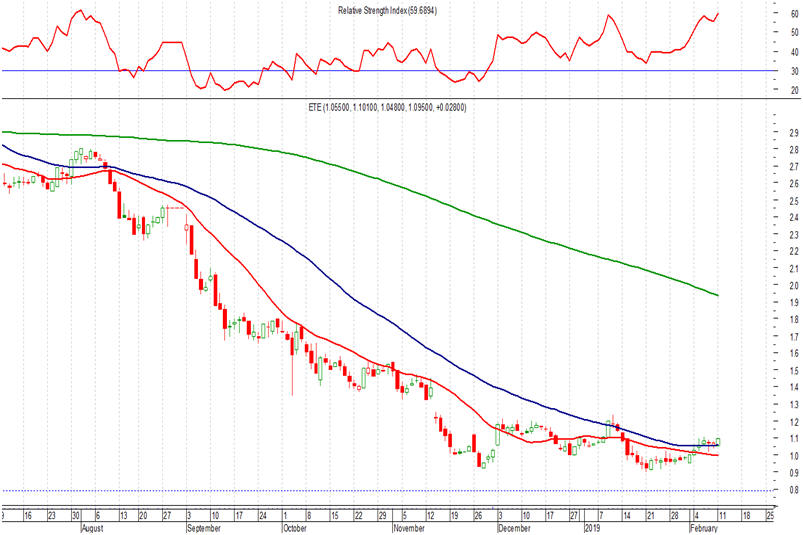Click the RSI axis 60 label

tap(794, 14)
